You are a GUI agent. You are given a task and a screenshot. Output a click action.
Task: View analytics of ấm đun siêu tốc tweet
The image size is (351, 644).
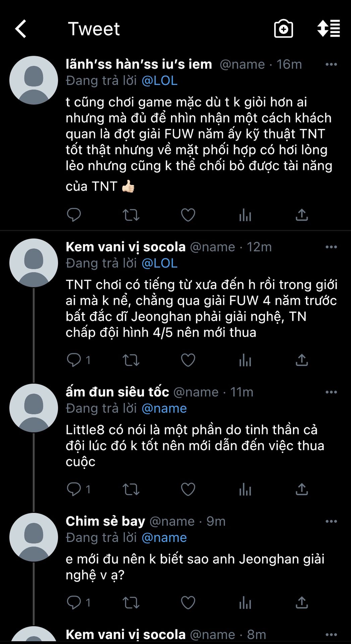click(245, 489)
